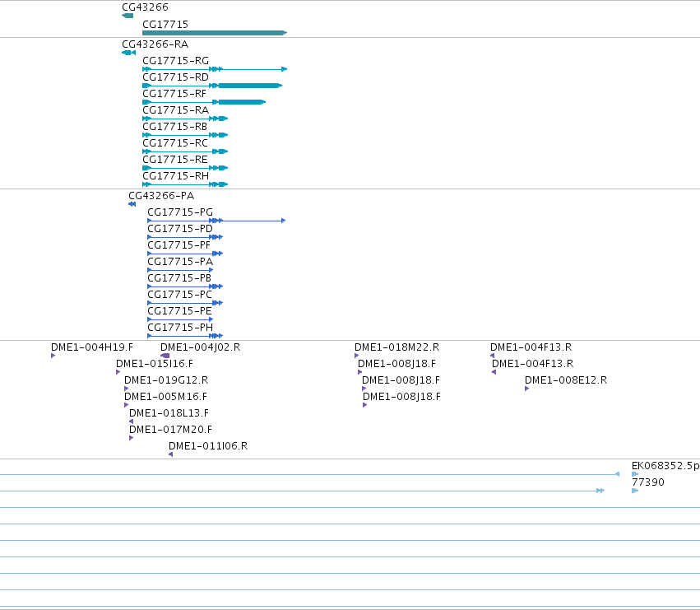
Task: Click the EK068352.5p feature label
Action: point(665,466)
